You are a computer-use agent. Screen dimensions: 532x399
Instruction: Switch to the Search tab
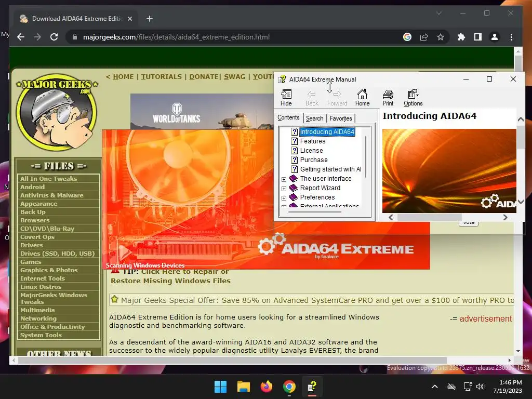tap(314, 118)
